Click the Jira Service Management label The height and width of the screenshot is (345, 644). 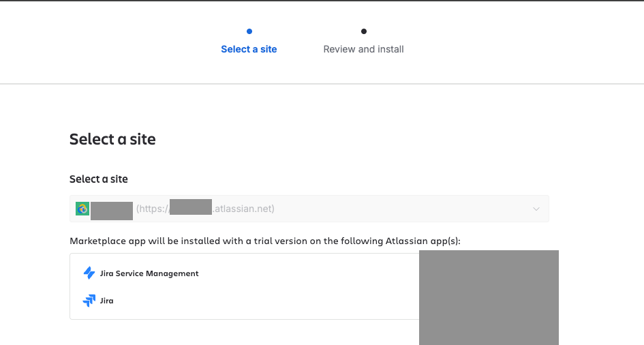coord(149,273)
